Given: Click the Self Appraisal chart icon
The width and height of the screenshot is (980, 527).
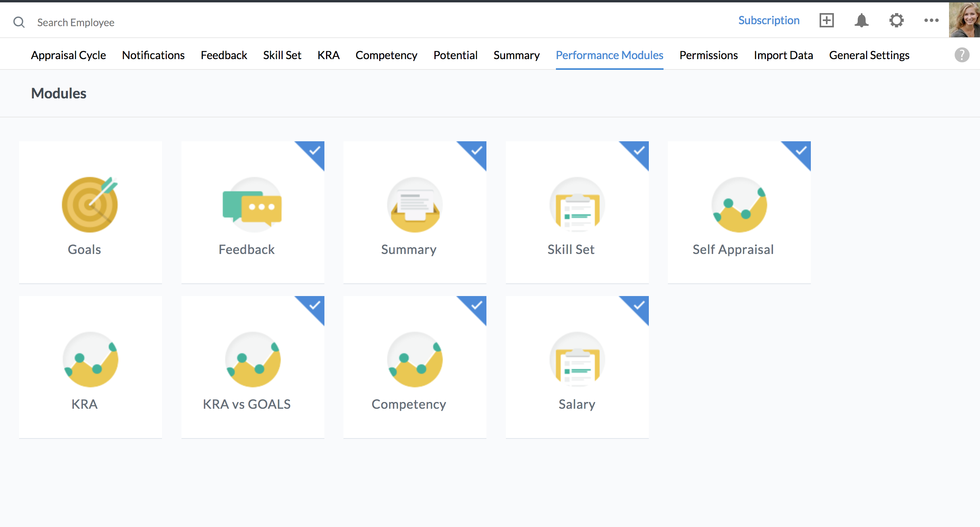Looking at the screenshot, I should [x=739, y=205].
